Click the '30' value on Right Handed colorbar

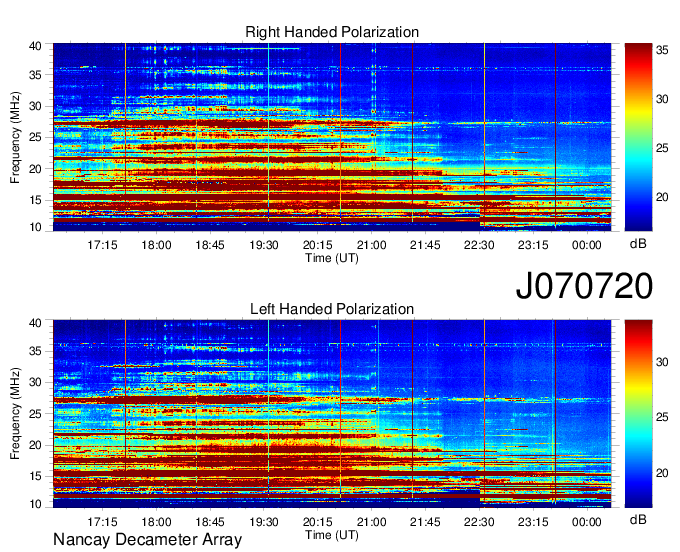point(662,100)
